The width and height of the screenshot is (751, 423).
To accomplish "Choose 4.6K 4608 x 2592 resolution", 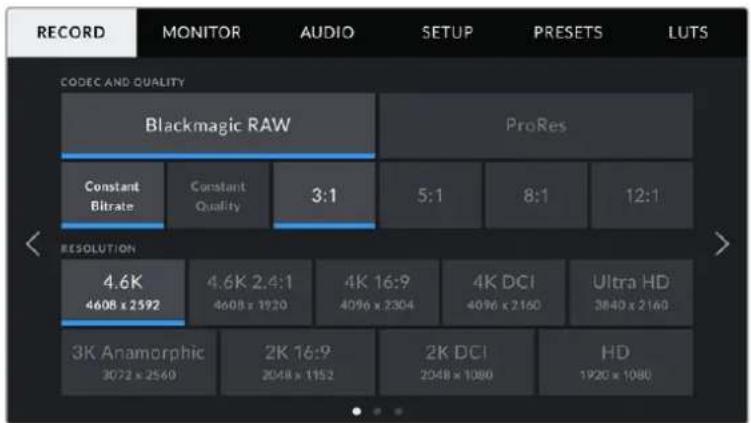I will (123, 293).
